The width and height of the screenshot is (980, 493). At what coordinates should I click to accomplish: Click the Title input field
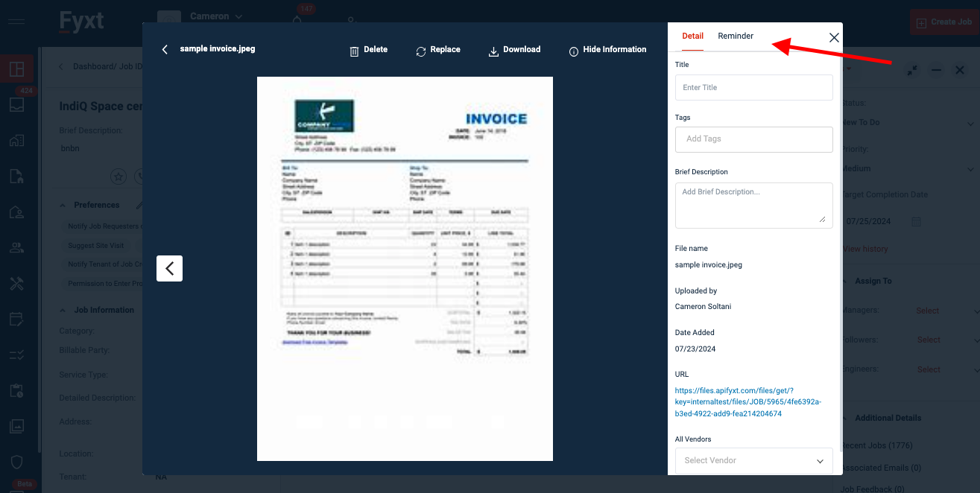coord(753,87)
